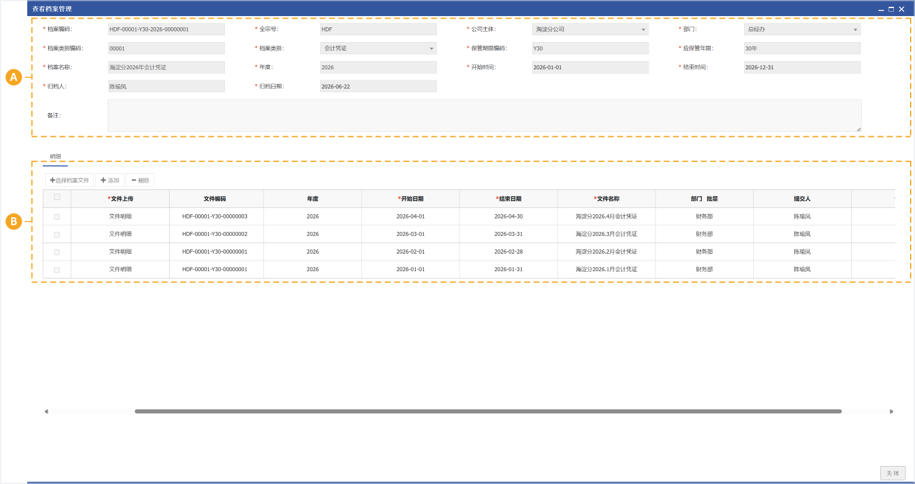This screenshot has width=915, height=484.
Task: Click the 结束日期 column header
Action: click(x=508, y=199)
